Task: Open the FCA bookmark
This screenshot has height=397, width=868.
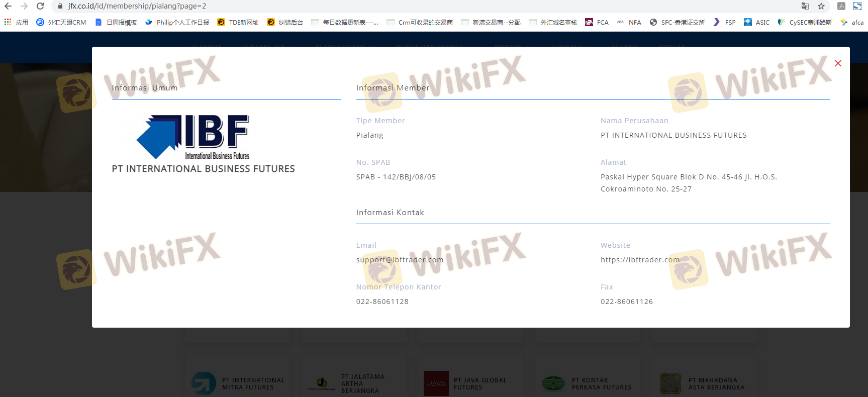Action: point(597,22)
